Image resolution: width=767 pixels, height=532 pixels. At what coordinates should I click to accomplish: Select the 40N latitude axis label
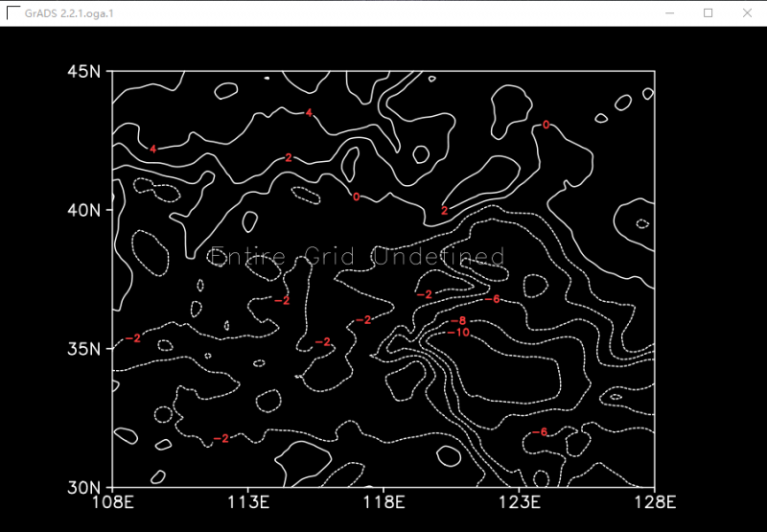85,210
